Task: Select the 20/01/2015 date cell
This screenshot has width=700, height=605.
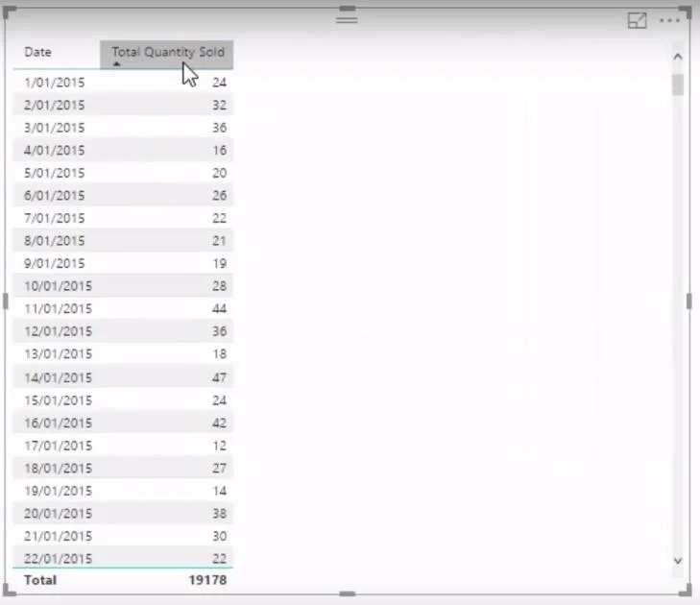Action: 58,514
